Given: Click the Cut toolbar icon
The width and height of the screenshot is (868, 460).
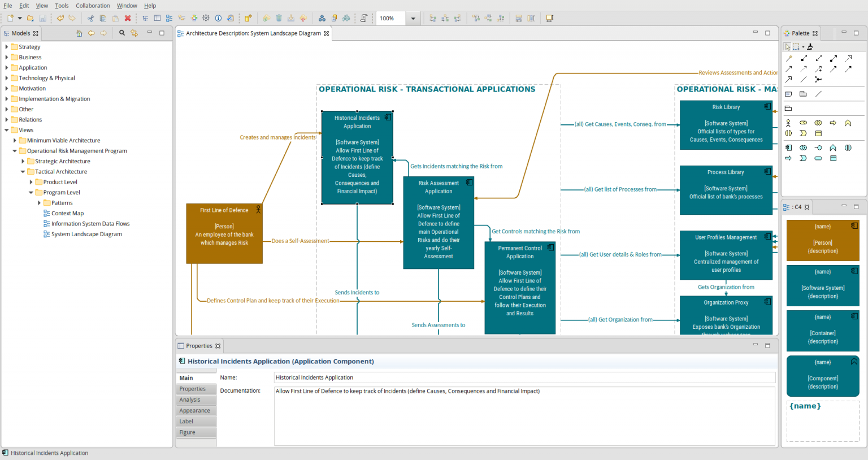Looking at the screenshot, I should point(90,18).
